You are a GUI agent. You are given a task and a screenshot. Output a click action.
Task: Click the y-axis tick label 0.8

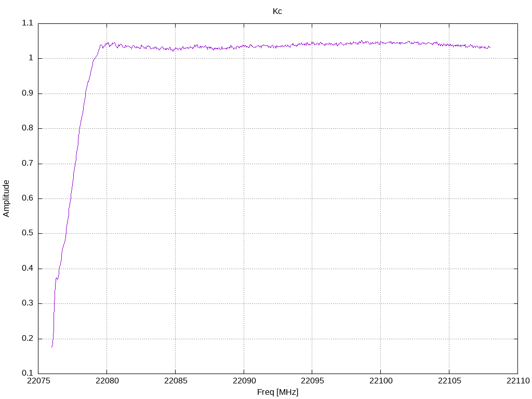click(x=28, y=128)
